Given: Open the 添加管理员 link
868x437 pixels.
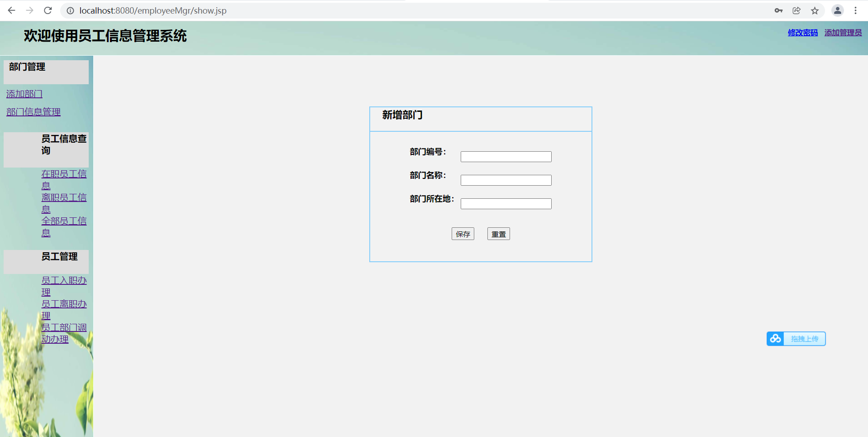Looking at the screenshot, I should pos(843,33).
